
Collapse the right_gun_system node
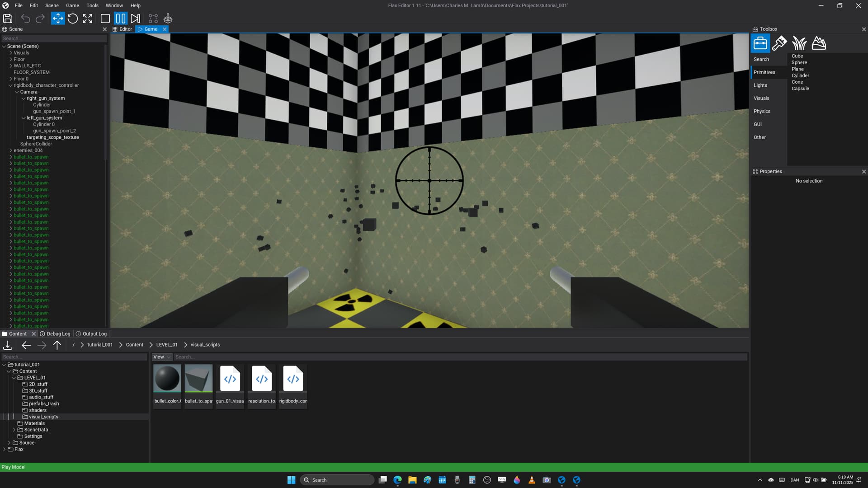coord(24,98)
